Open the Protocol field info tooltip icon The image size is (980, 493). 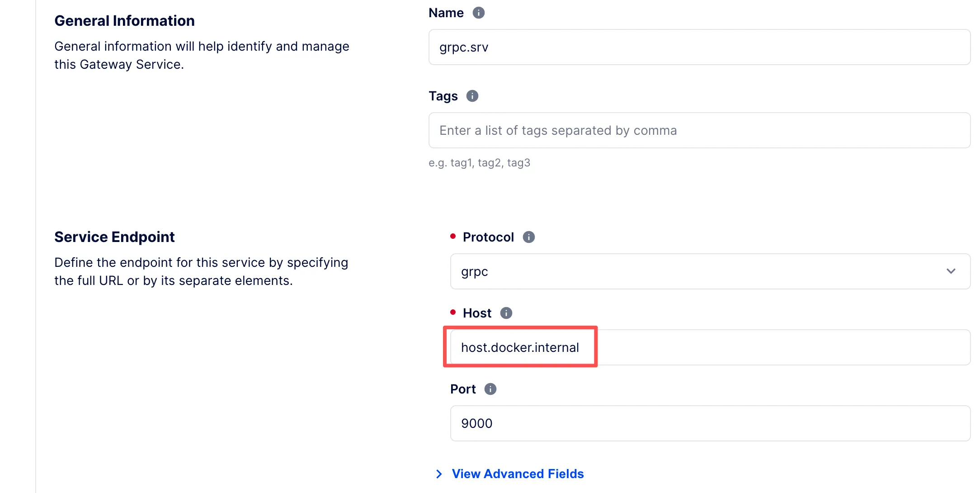(x=528, y=237)
